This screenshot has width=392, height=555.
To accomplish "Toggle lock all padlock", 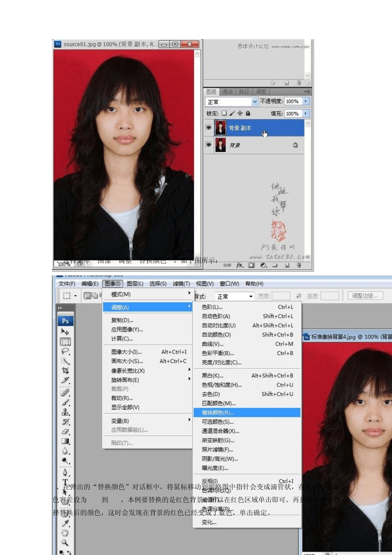I will click(x=248, y=113).
